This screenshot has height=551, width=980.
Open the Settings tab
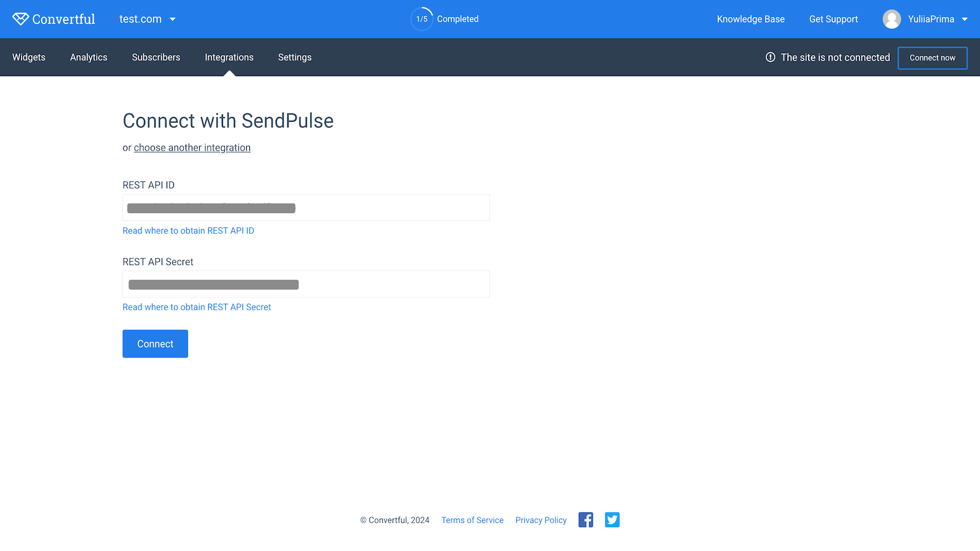click(295, 57)
